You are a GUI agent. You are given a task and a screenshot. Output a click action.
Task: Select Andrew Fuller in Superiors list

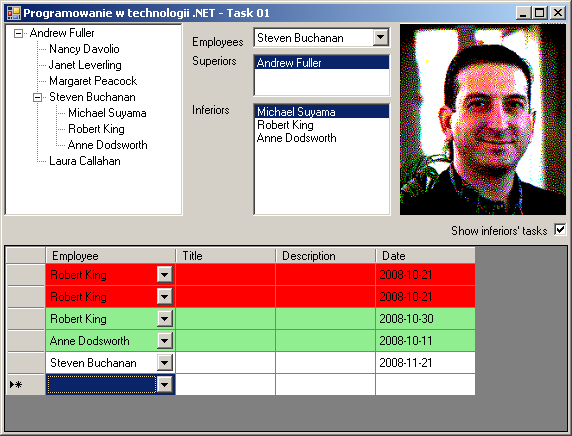click(321, 63)
